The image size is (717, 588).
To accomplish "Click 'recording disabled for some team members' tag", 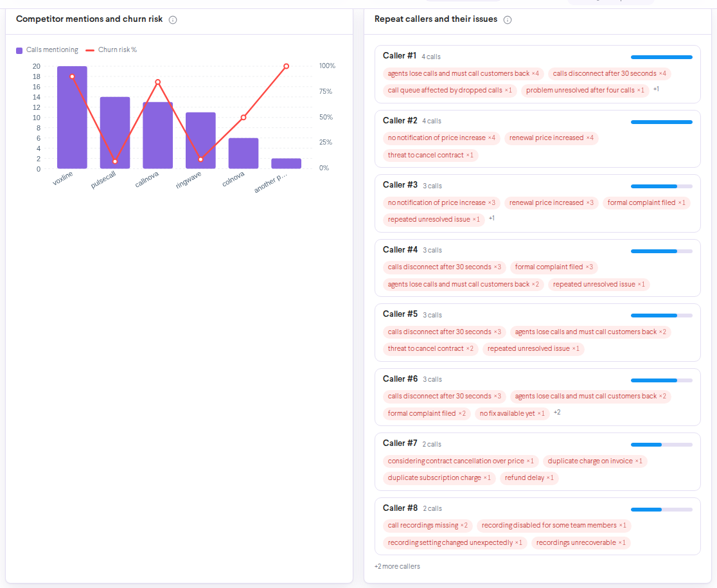I will (554, 526).
